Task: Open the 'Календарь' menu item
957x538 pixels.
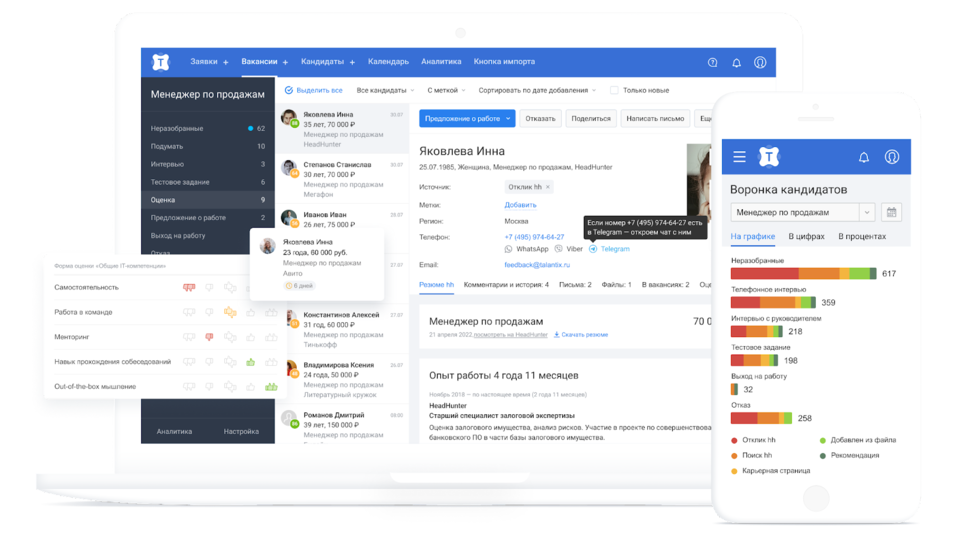Action: point(388,62)
